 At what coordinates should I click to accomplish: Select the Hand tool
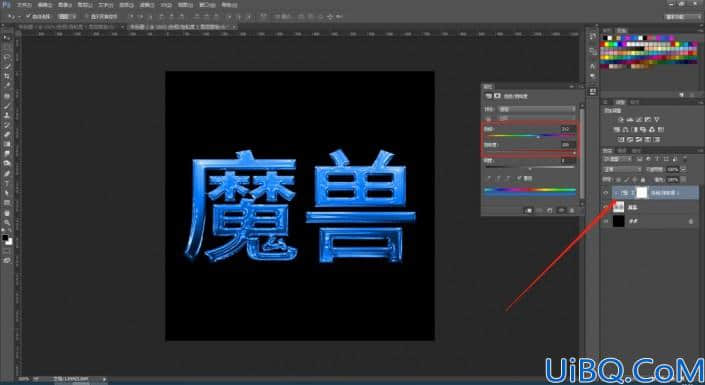pos(7,212)
